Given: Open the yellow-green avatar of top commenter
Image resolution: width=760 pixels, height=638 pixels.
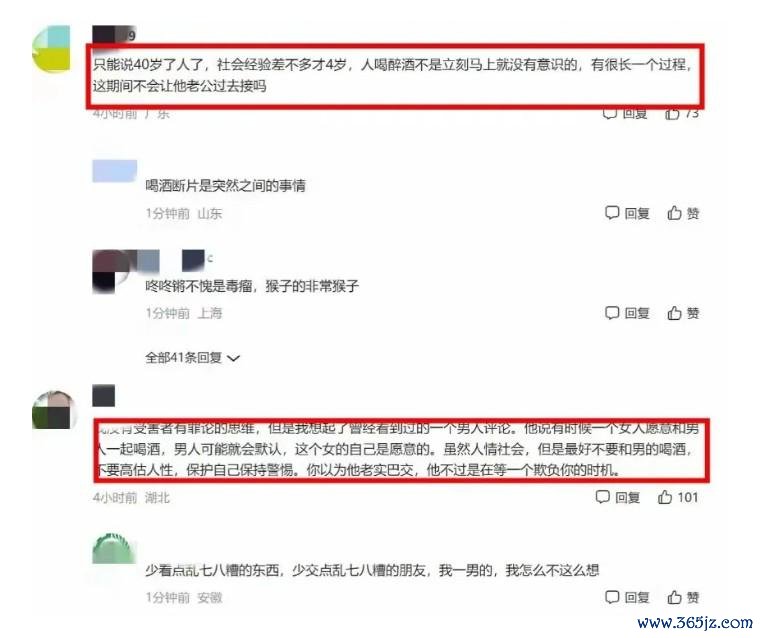Looking at the screenshot, I should tap(51, 48).
